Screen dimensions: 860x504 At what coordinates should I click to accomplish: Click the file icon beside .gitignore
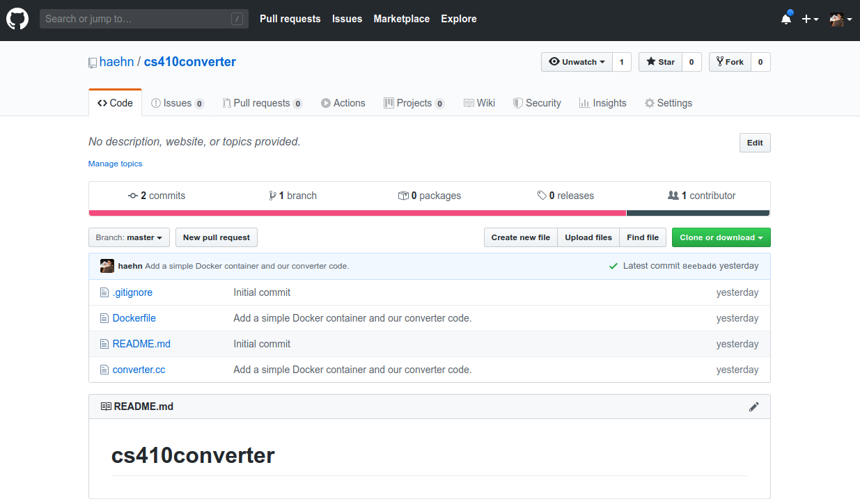point(104,292)
